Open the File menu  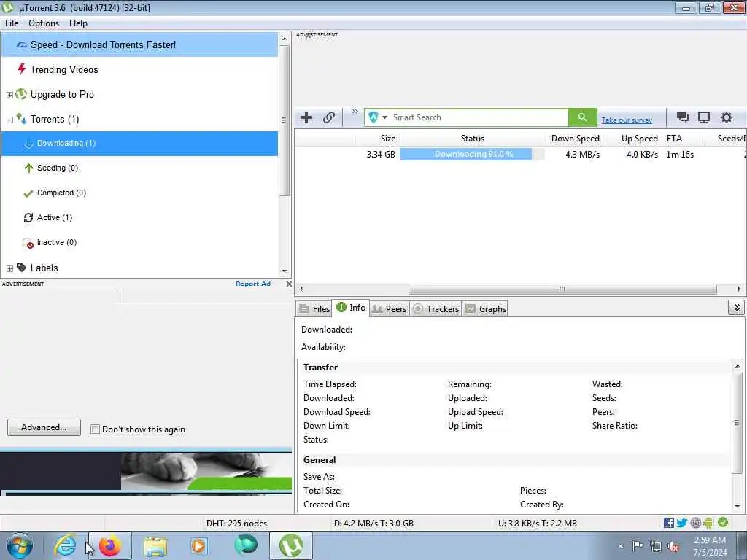12,23
